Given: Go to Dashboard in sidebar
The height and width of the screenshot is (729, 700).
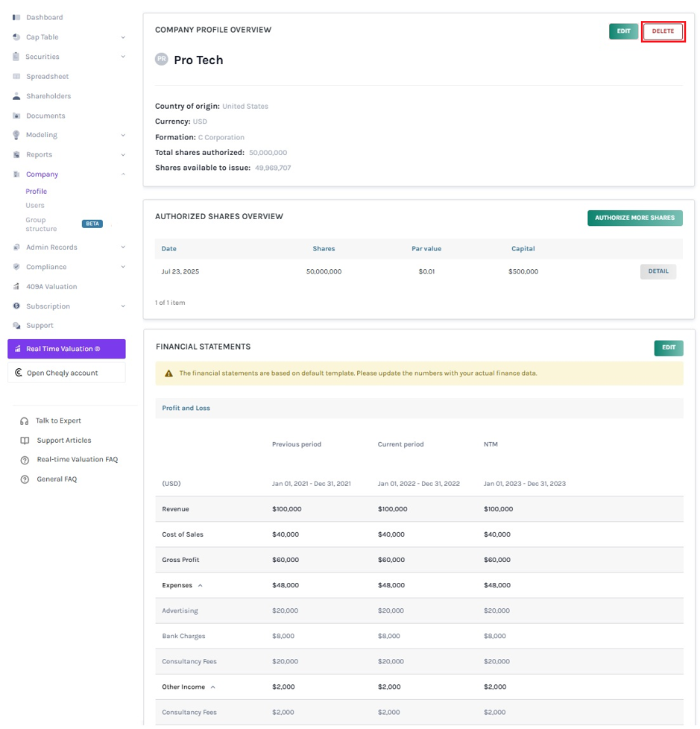Looking at the screenshot, I should click(x=45, y=17).
